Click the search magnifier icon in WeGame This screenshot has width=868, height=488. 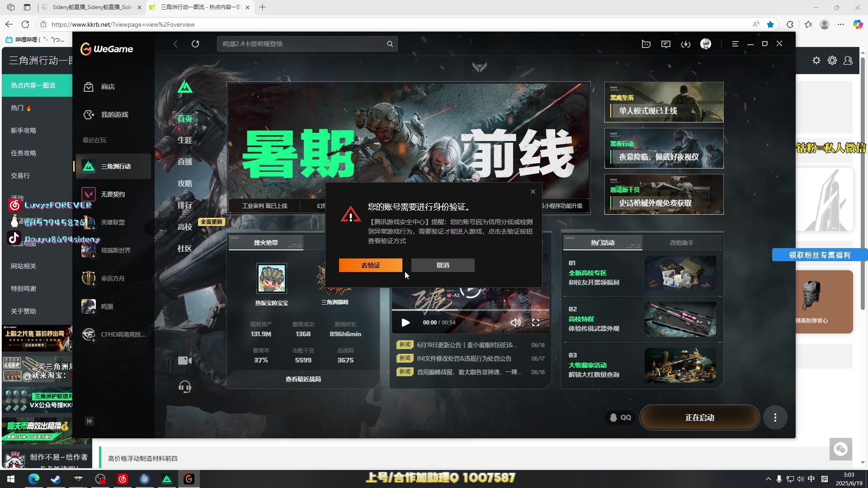(x=390, y=44)
